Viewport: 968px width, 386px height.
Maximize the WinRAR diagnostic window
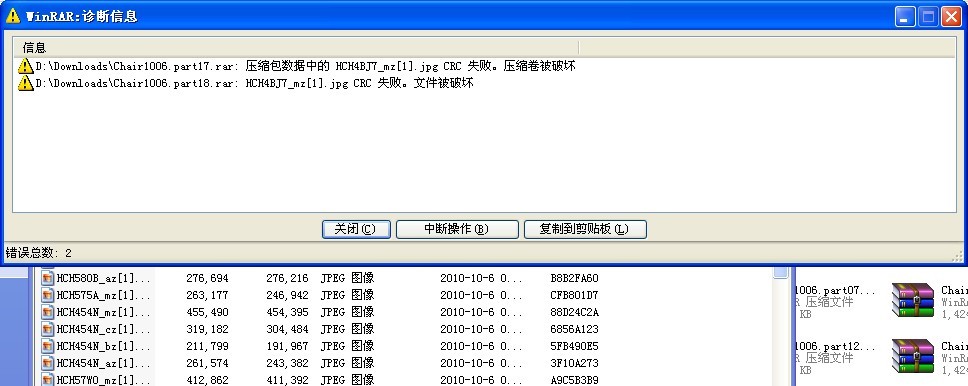(x=928, y=17)
